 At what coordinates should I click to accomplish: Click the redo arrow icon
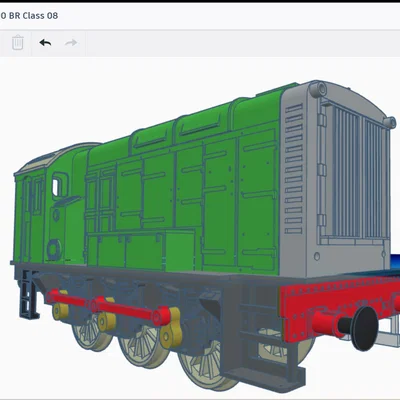71,43
